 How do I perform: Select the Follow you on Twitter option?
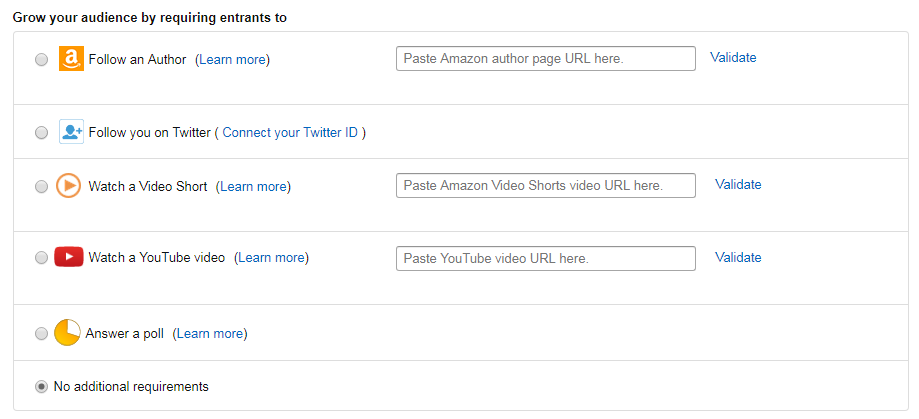click(41, 133)
